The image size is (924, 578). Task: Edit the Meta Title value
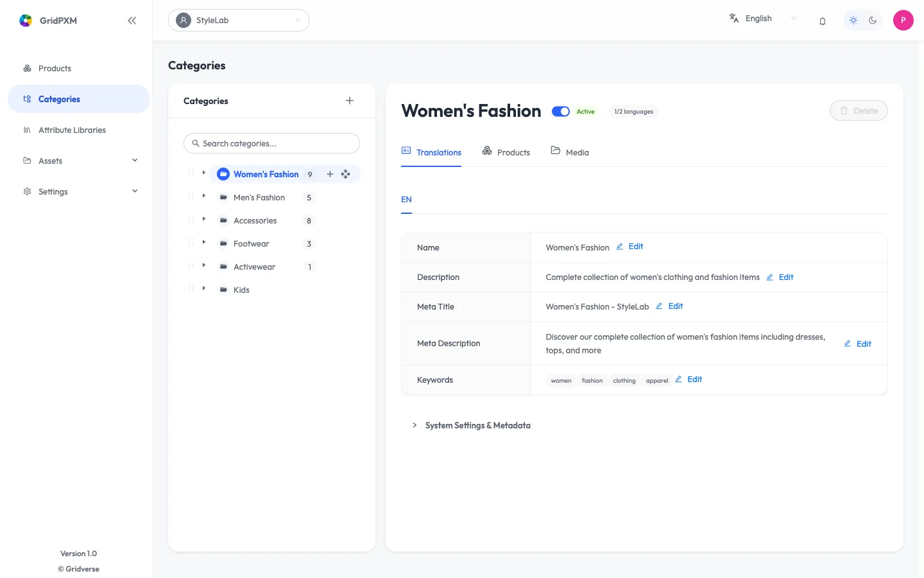coord(669,306)
